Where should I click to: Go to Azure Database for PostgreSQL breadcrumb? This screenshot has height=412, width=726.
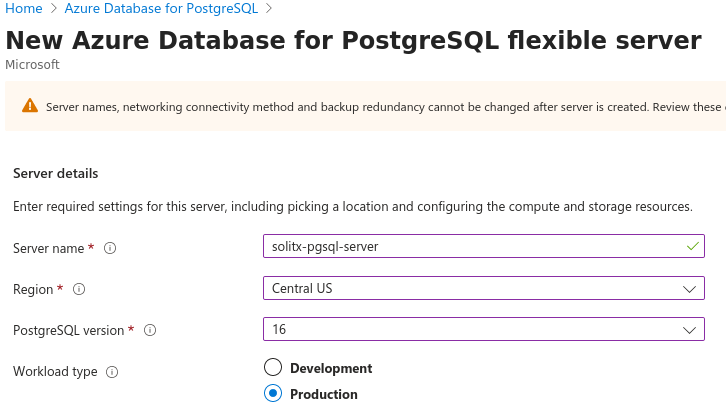tap(161, 8)
